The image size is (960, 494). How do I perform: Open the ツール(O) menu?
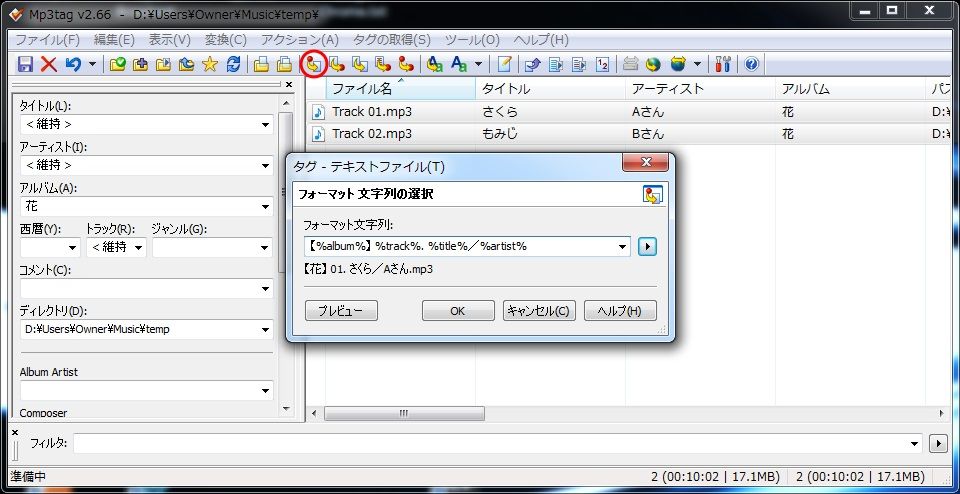(472, 40)
